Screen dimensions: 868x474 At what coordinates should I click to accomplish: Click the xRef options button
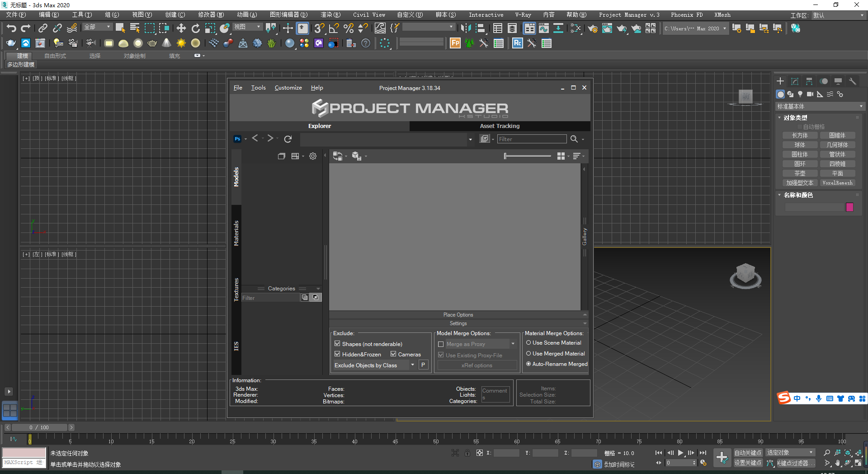click(x=477, y=365)
